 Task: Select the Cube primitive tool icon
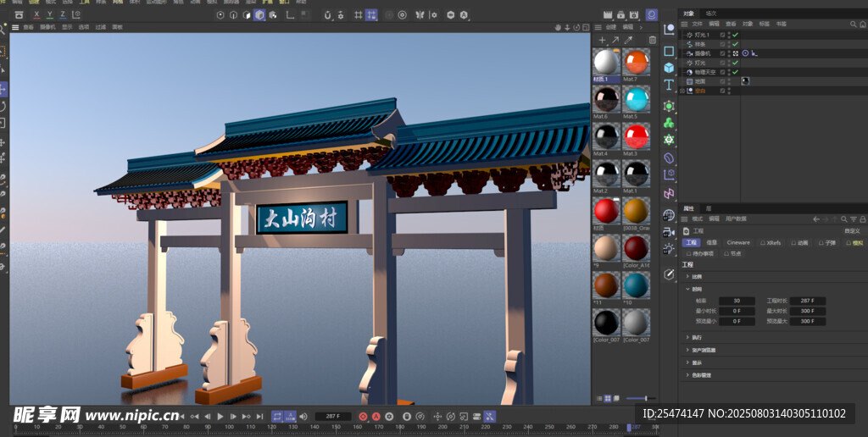click(x=669, y=68)
